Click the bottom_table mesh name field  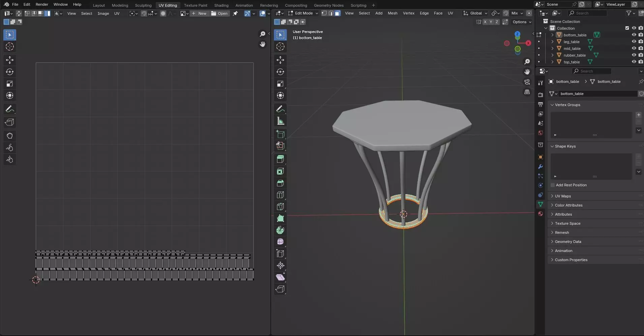(x=598, y=94)
